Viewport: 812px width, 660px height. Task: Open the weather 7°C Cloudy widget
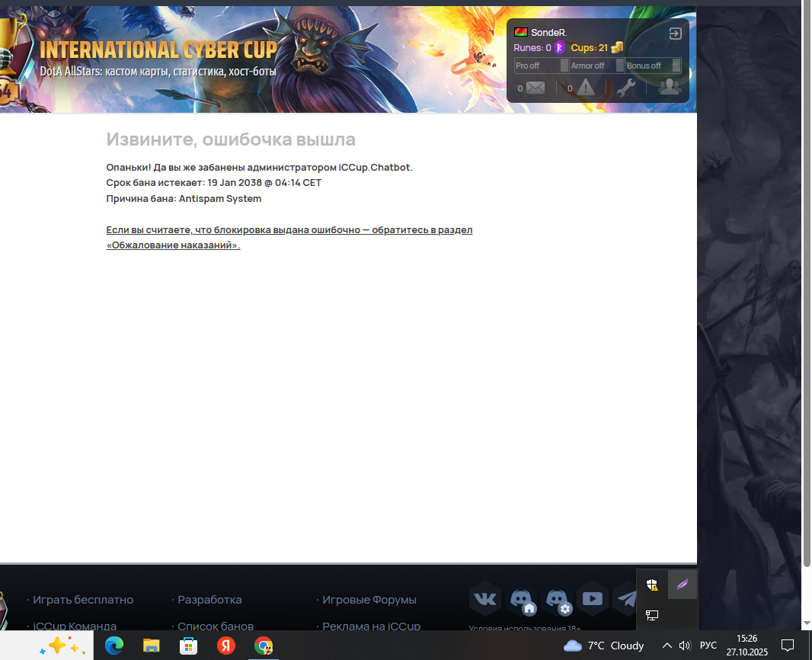coord(603,646)
